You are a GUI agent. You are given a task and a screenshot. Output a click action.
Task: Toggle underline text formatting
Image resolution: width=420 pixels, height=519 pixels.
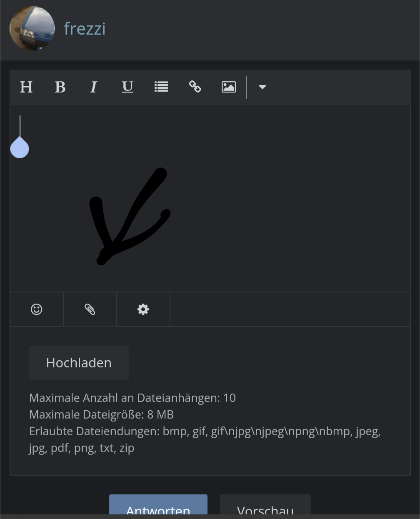127,87
